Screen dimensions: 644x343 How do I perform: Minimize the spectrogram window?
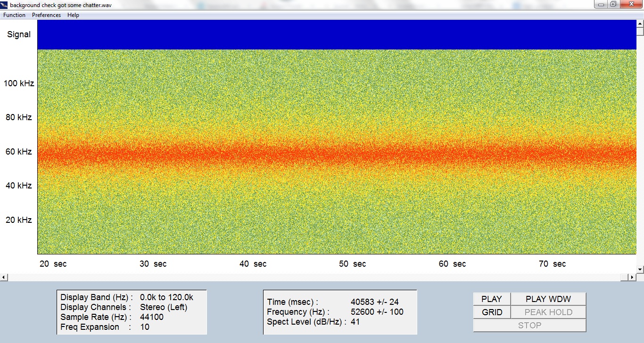(601, 4)
